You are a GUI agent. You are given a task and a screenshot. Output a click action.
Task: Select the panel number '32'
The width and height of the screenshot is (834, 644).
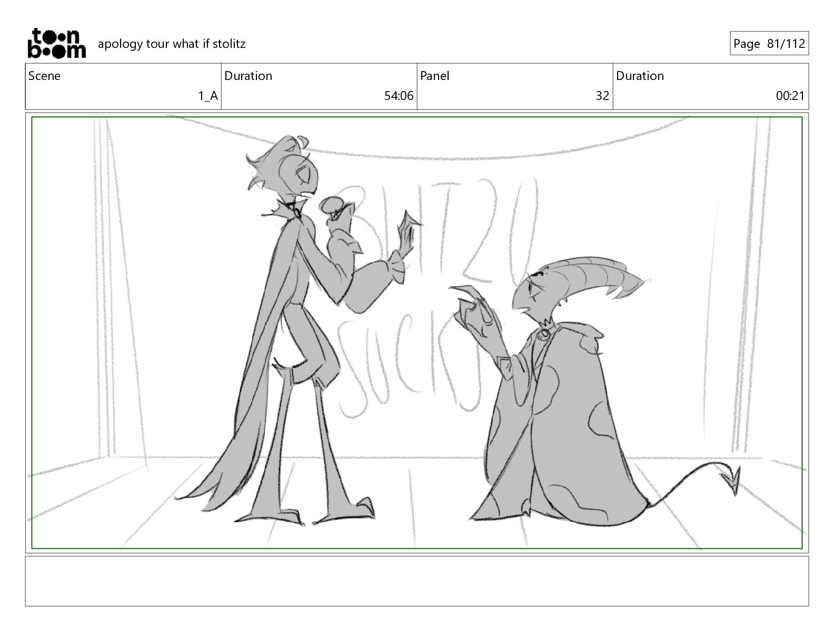pos(602,96)
